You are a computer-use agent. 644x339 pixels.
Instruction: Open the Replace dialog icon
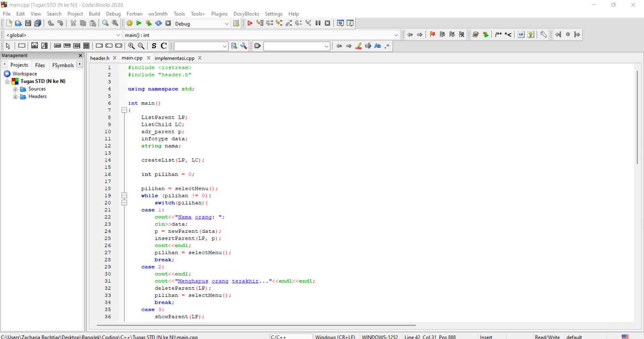click(115, 23)
